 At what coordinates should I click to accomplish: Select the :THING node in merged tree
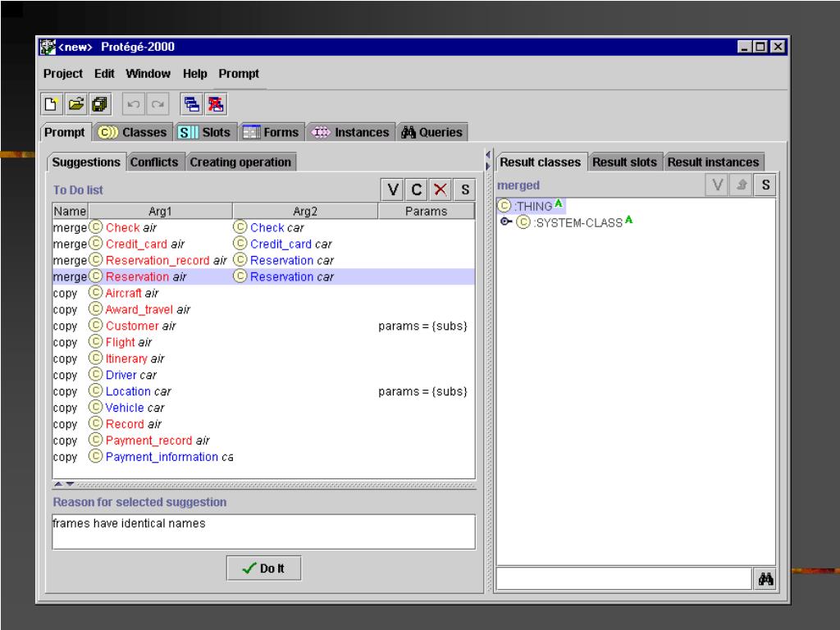pos(531,206)
